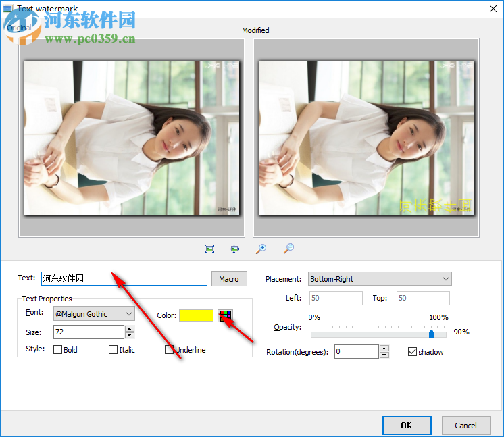The image size is (504, 437).
Task: Increase rotation with up arrow
Action: coord(384,349)
